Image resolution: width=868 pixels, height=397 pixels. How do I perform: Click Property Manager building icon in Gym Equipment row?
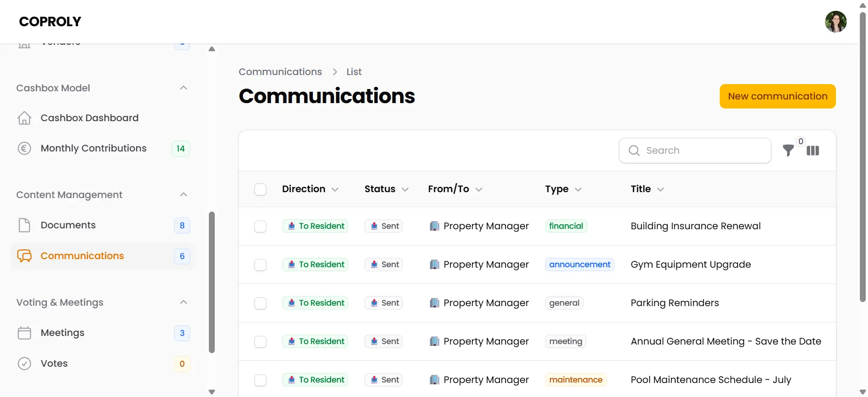(x=434, y=265)
